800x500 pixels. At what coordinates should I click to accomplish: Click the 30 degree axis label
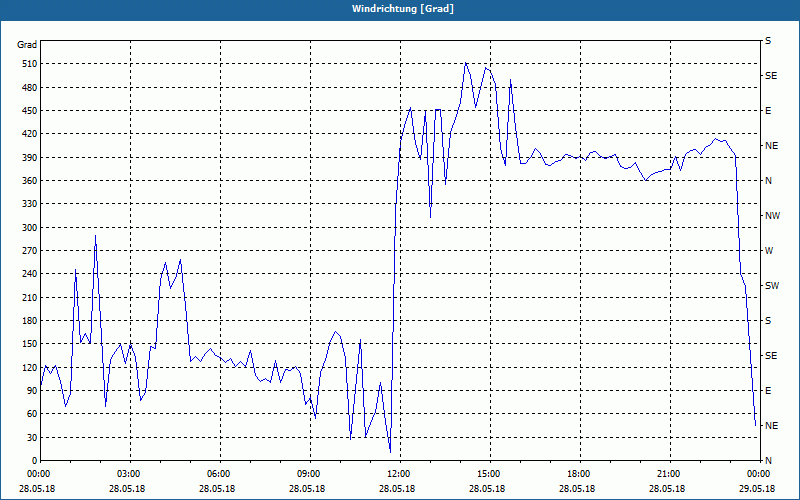point(32,437)
